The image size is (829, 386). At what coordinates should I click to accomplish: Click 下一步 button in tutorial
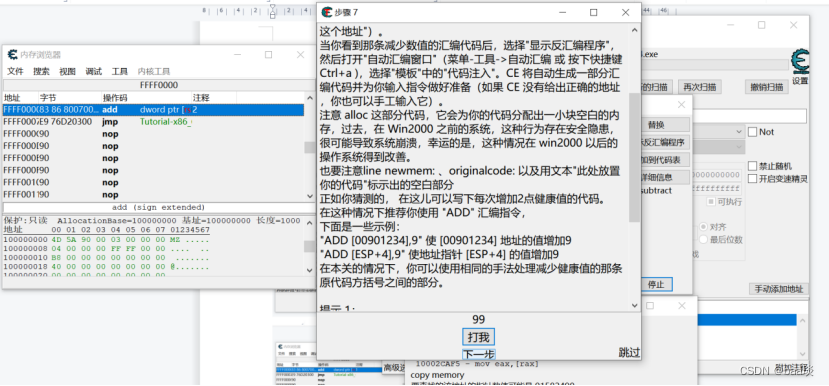(478, 354)
